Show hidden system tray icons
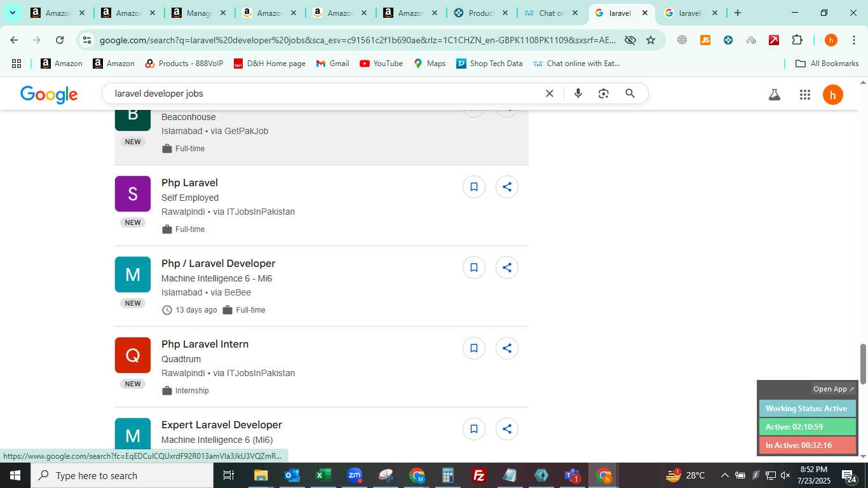 point(724,475)
